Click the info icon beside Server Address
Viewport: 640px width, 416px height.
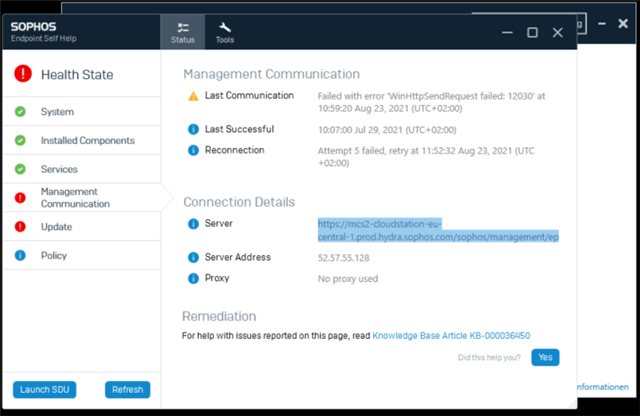coord(193,258)
